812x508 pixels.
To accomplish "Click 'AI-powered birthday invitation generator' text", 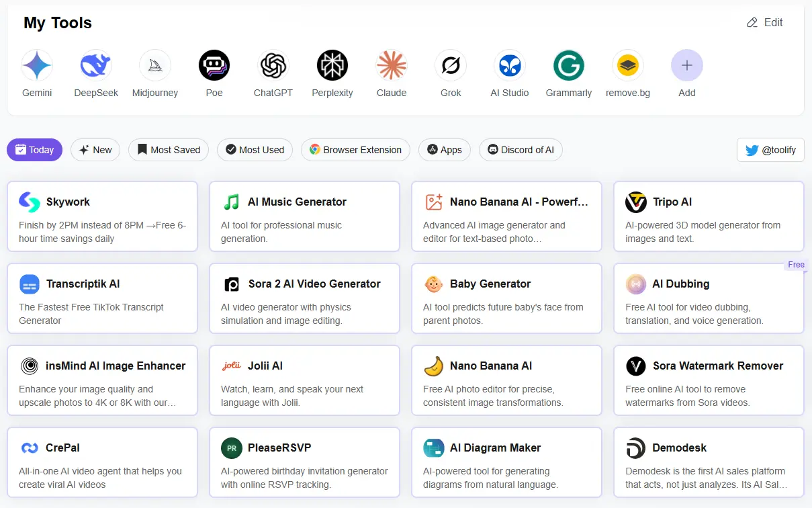I will (304, 478).
